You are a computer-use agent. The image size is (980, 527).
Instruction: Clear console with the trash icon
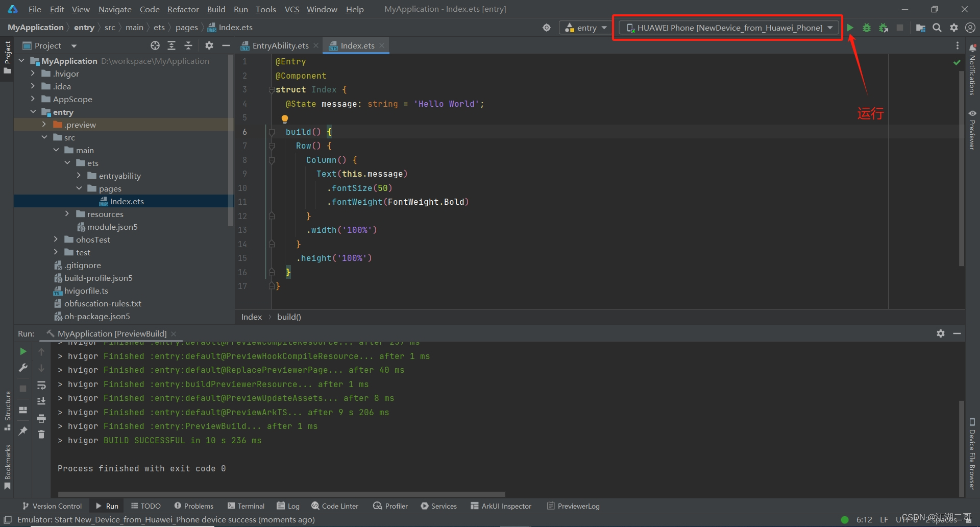click(x=41, y=435)
